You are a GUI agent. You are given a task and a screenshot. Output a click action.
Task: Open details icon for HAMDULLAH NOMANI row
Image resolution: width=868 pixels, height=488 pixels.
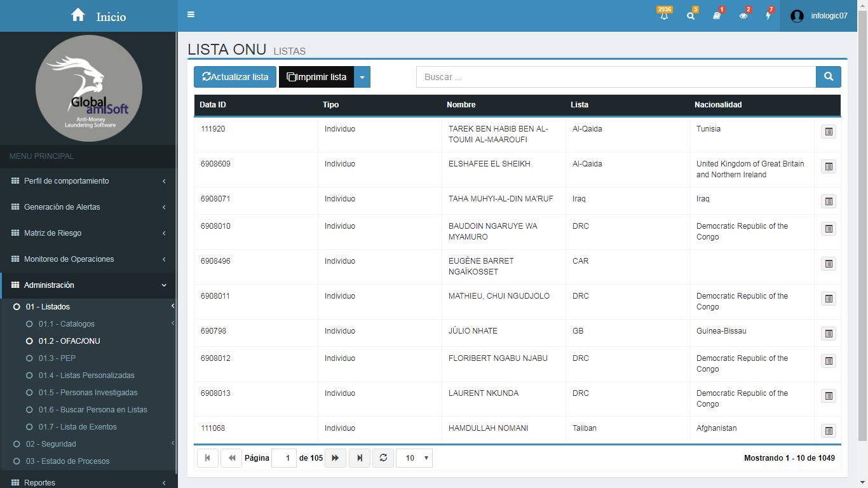click(828, 431)
